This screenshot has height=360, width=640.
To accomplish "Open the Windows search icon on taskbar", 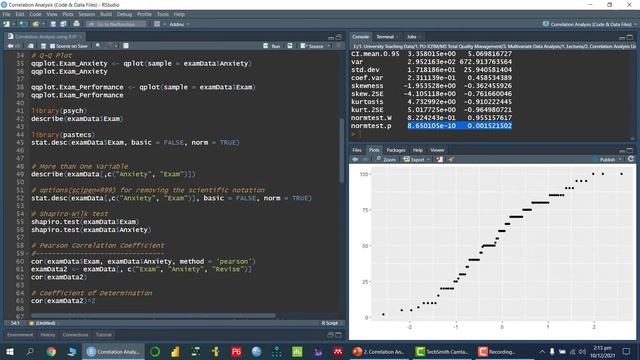I will click(30, 351).
